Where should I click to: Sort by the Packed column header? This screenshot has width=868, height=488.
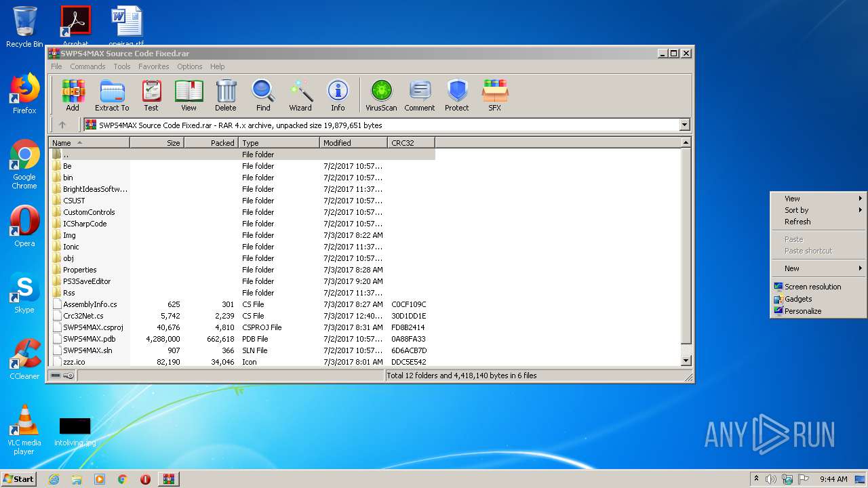click(211, 143)
